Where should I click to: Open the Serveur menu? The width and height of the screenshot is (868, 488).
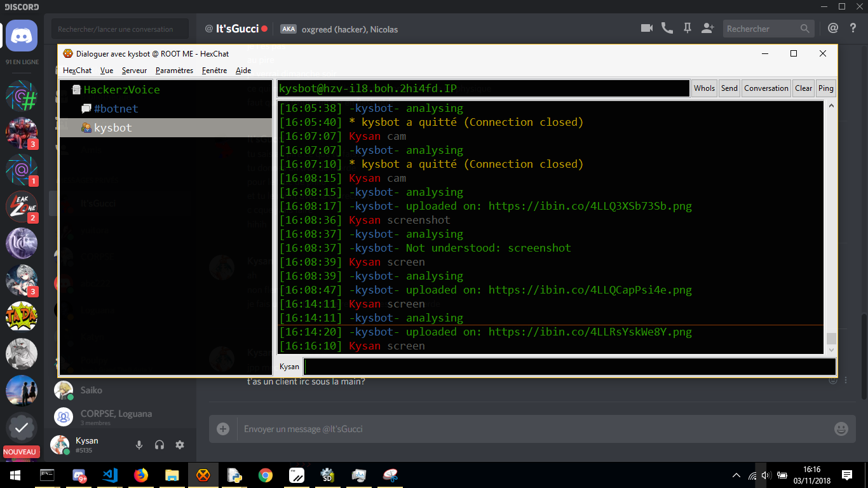(x=134, y=71)
